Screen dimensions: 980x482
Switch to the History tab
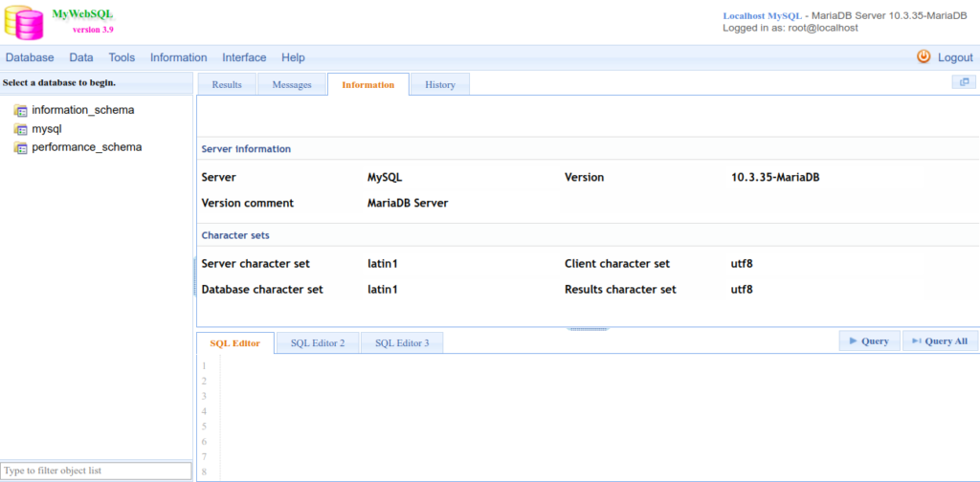pyautogui.click(x=440, y=85)
